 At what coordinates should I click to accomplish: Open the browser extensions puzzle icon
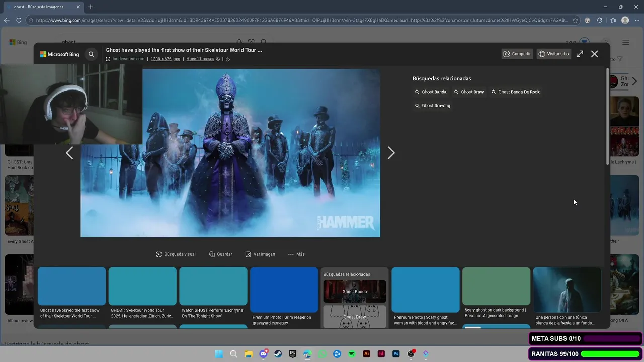pyautogui.click(x=600, y=20)
